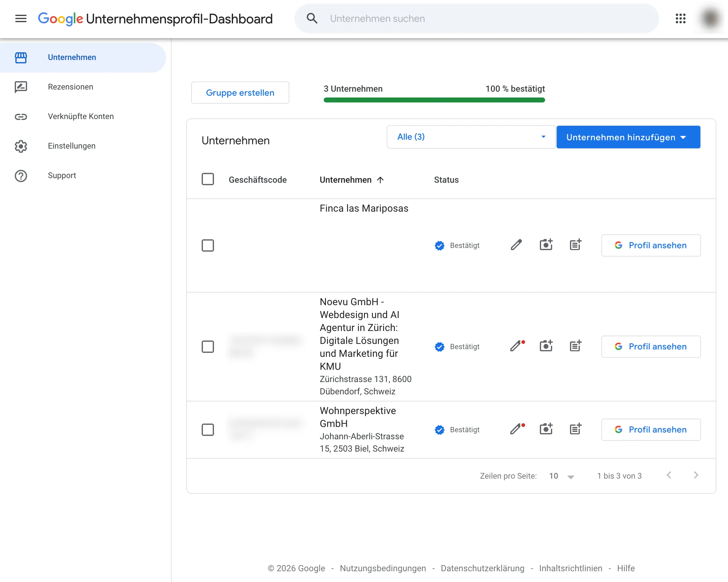Click the Einstellungen gear icon

click(x=21, y=146)
